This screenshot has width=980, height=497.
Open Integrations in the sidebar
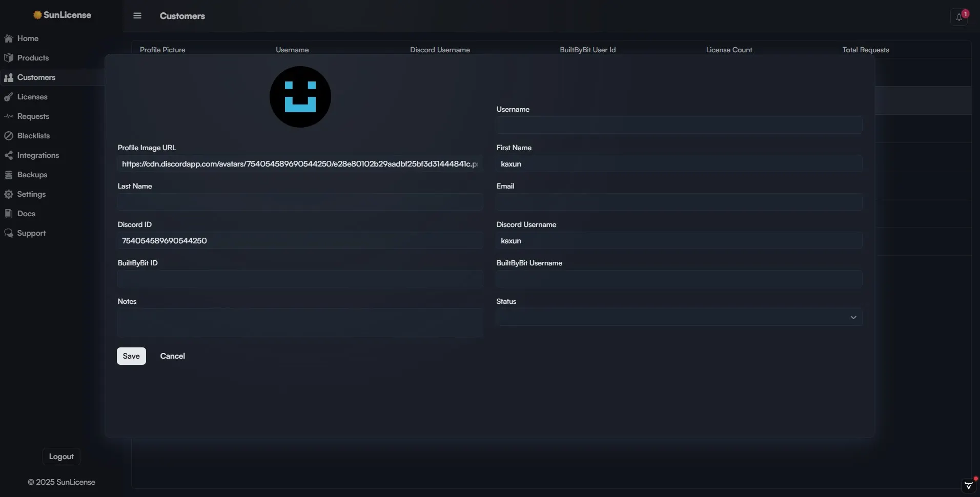pyautogui.click(x=38, y=155)
